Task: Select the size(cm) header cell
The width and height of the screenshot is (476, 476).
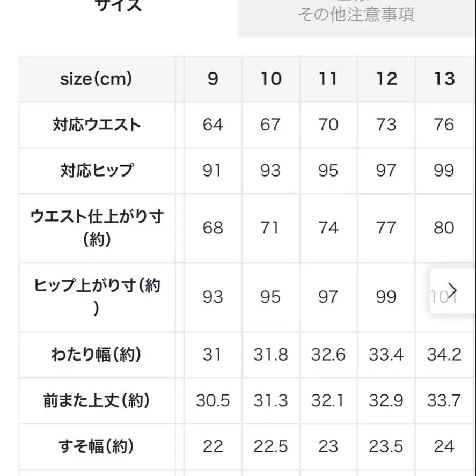Action: pos(97,78)
